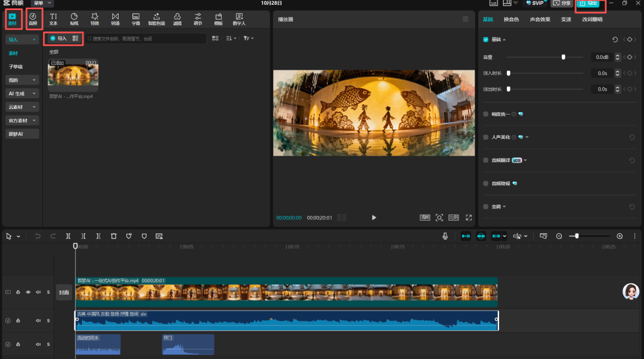Click the 音量 volume slider handle
The height and width of the screenshot is (359, 644).
click(x=563, y=57)
